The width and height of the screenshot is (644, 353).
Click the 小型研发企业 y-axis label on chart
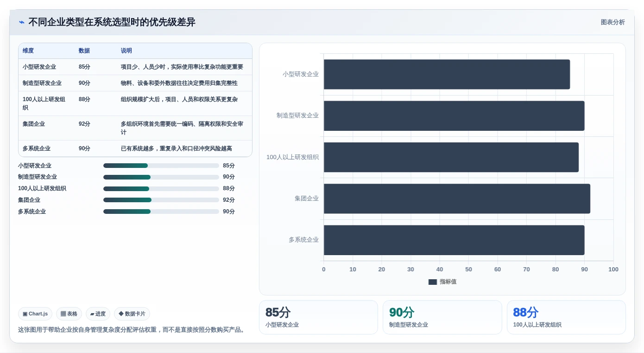[x=301, y=74]
